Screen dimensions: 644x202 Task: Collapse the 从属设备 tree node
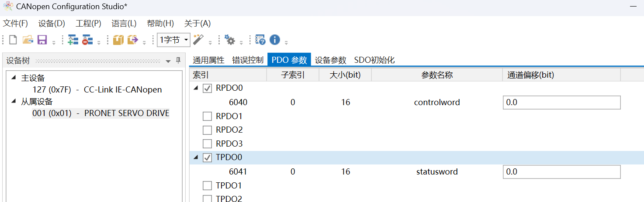pyautogui.click(x=14, y=101)
